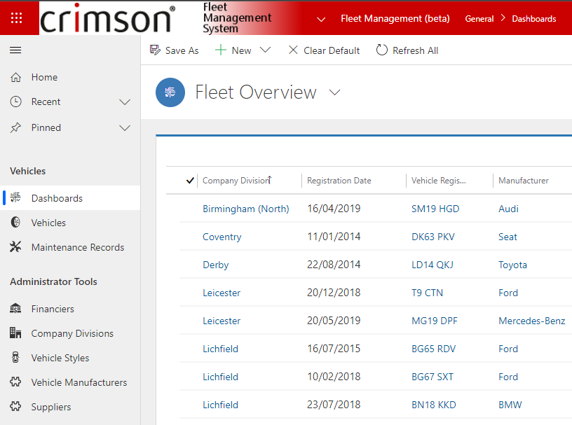Expand the Recent section chevron
The width and height of the screenshot is (572, 425).
coord(125,102)
